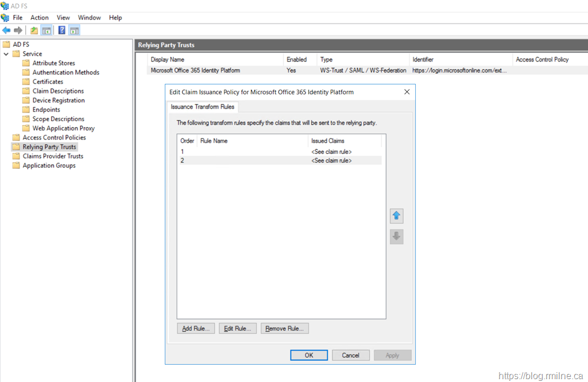Click the Forward arrow toolbar icon
The image size is (588, 382).
(18, 30)
